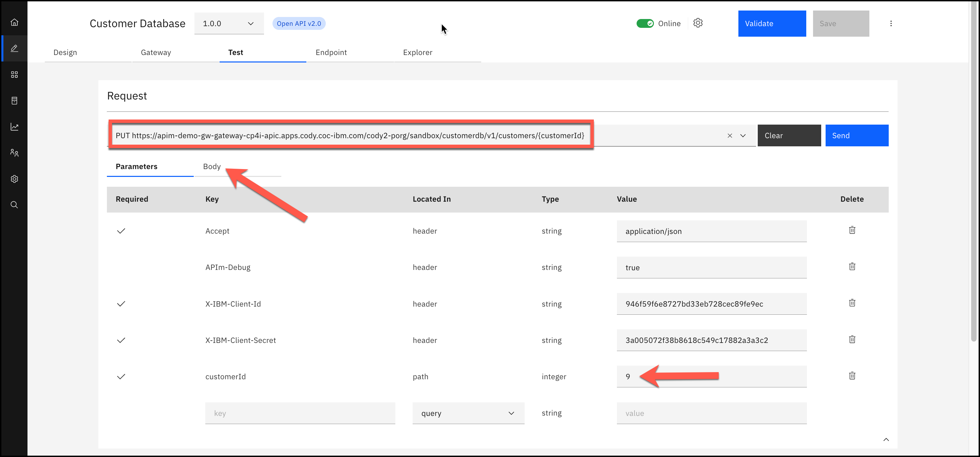Open gear settings next to Online
The image size is (980, 457).
pos(698,23)
